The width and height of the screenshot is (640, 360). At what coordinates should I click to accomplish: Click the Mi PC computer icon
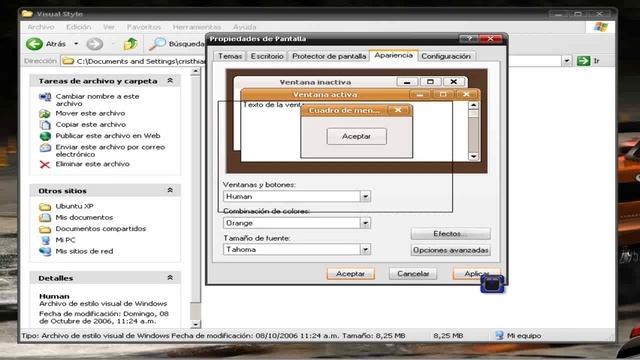[x=45, y=240]
